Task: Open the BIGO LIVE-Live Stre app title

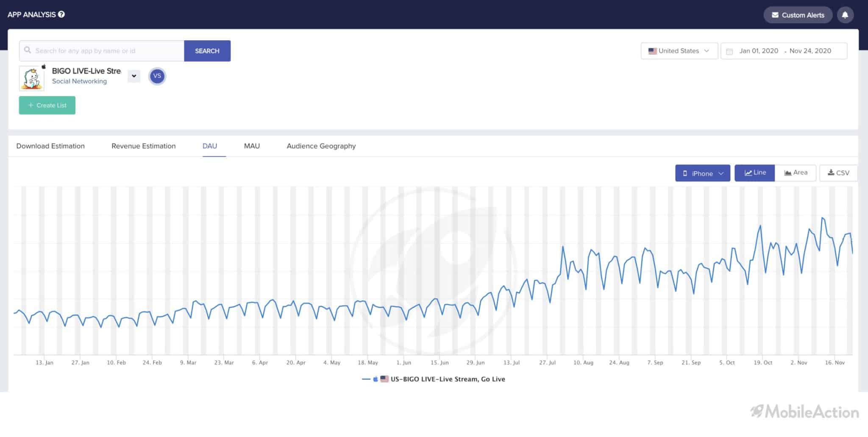Action: pos(86,71)
